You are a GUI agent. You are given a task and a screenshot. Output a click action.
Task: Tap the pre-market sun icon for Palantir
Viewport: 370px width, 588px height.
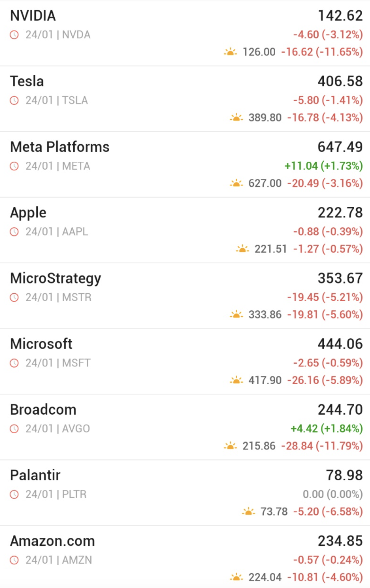[x=248, y=511]
